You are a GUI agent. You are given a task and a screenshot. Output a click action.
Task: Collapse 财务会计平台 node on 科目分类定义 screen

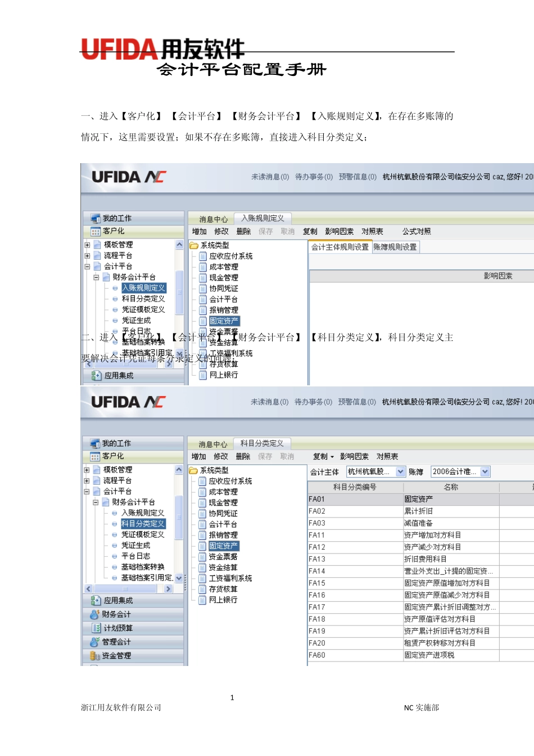(96, 502)
